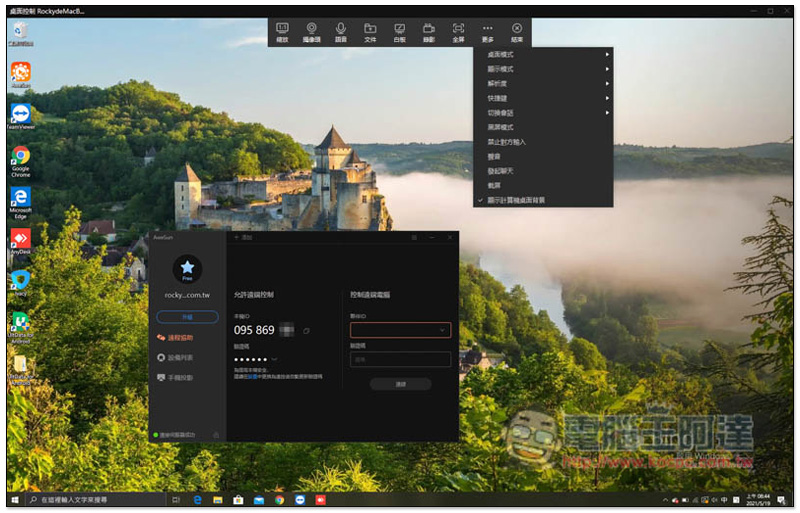Open the 攝像頭 camera tool
The image size is (800, 513).
tap(311, 31)
